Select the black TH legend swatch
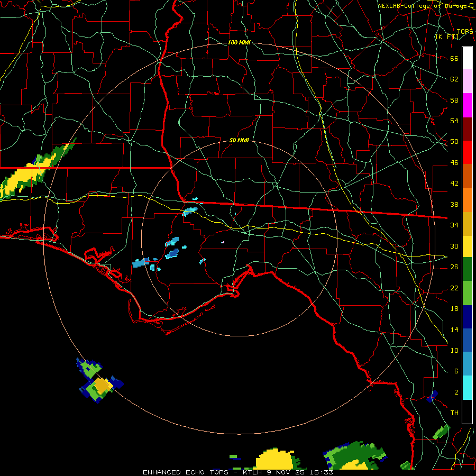This screenshot has width=476, height=476. click(467, 411)
